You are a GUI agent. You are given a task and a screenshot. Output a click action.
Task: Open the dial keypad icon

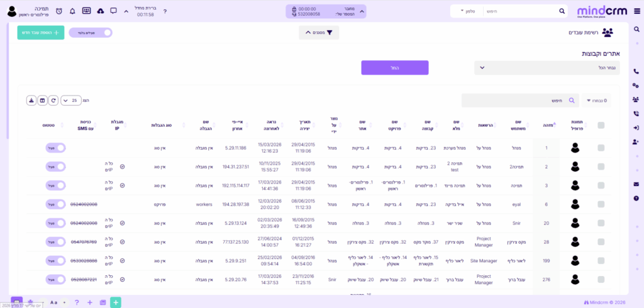tap(86, 11)
